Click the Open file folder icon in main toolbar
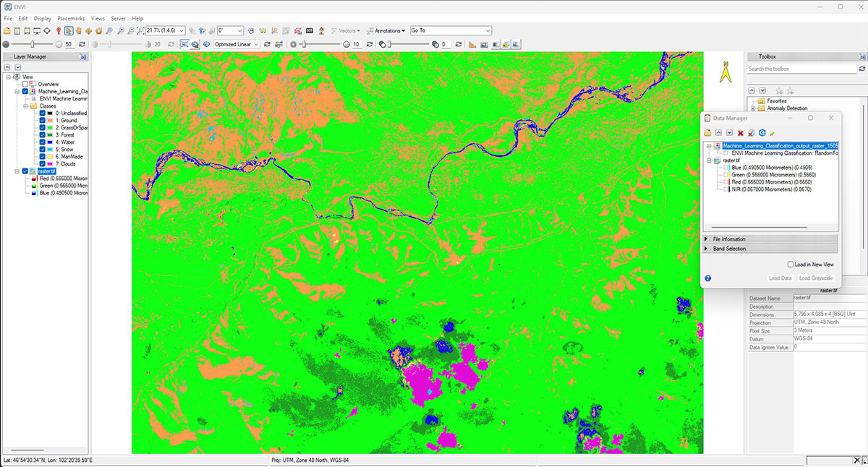Image resolution: width=868 pixels, height=467 pixels. point(7,31)
